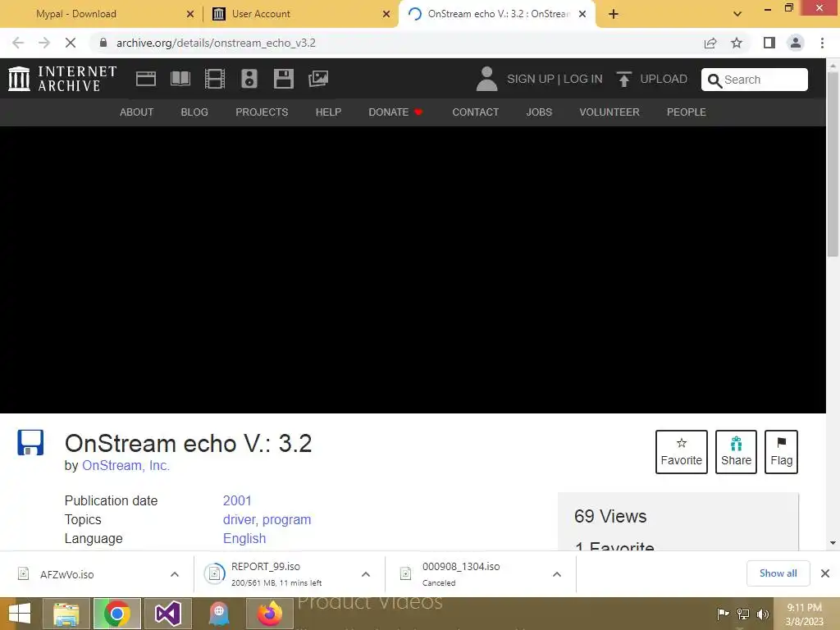Share this page via address bar icon

click(x=710, y=43)
